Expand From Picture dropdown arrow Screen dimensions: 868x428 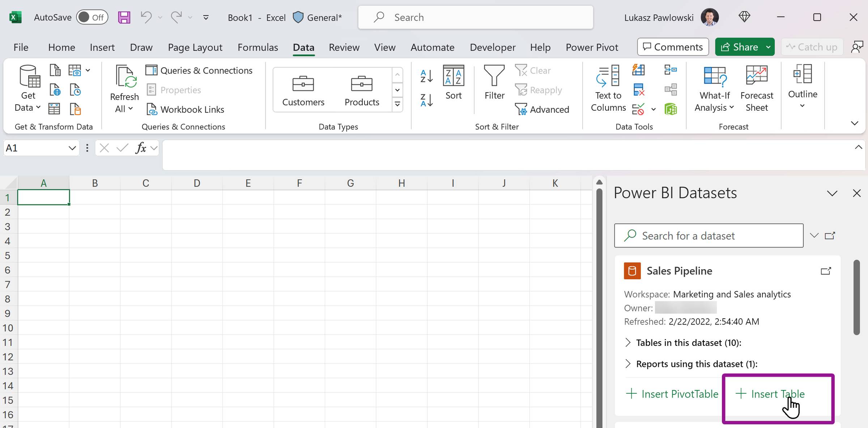click(88, 70)
